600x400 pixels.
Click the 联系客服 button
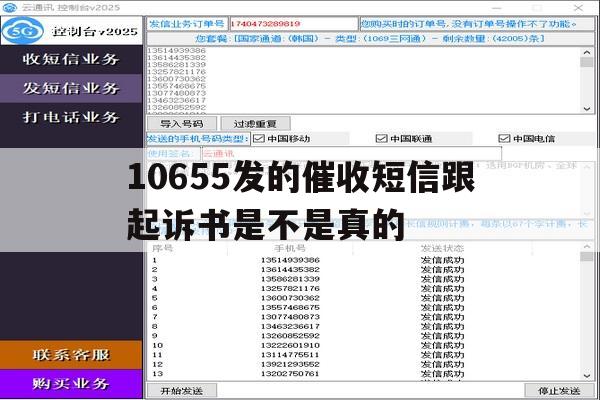pyautogui.click(x=71, y=355)
